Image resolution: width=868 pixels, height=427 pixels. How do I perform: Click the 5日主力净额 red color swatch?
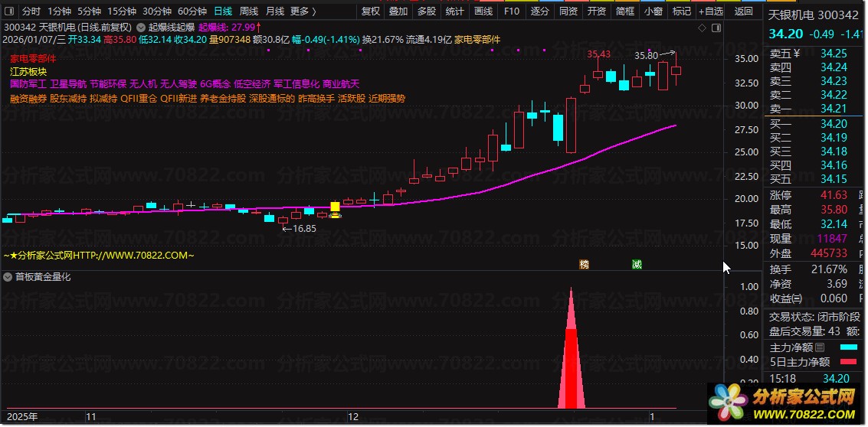[849, 362]
